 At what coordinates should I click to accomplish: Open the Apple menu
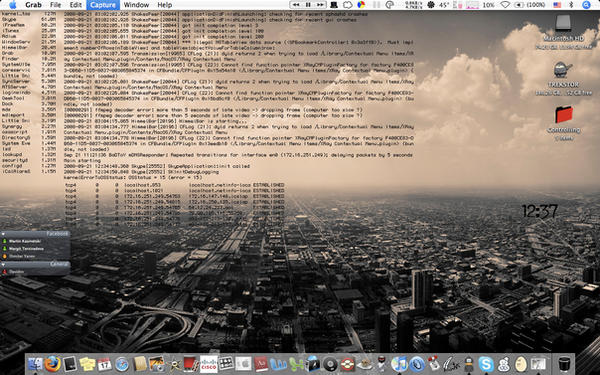(12, 5)
